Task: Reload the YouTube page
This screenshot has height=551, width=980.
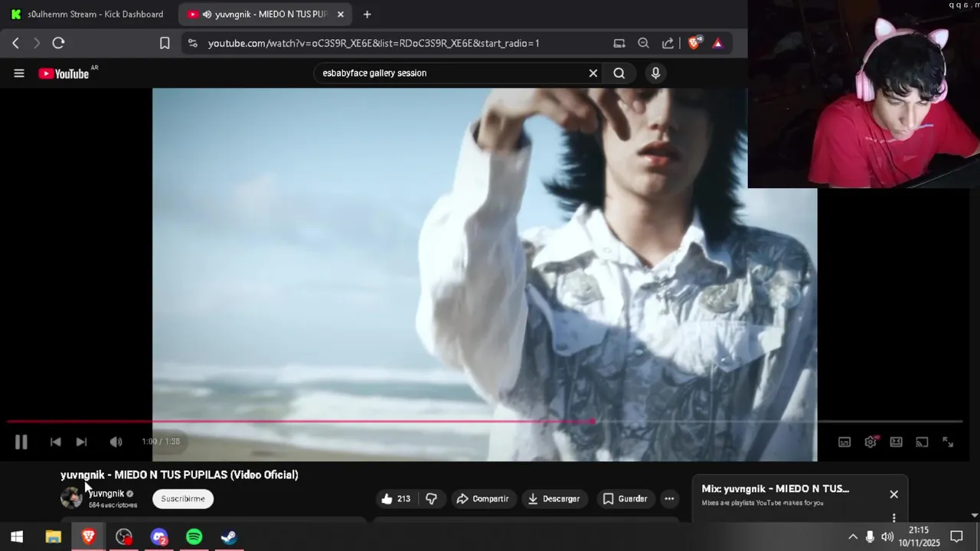Action: [x=58, y=43]
